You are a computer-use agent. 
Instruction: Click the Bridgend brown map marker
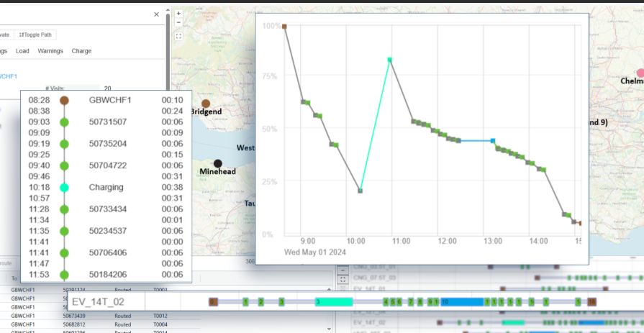click(206, 104)
